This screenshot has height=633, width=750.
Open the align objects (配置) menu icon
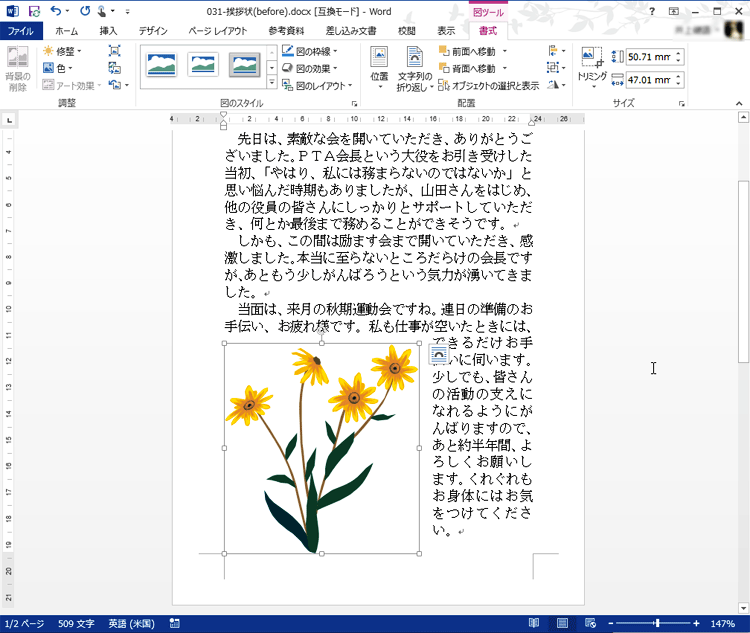pos(556,51)
